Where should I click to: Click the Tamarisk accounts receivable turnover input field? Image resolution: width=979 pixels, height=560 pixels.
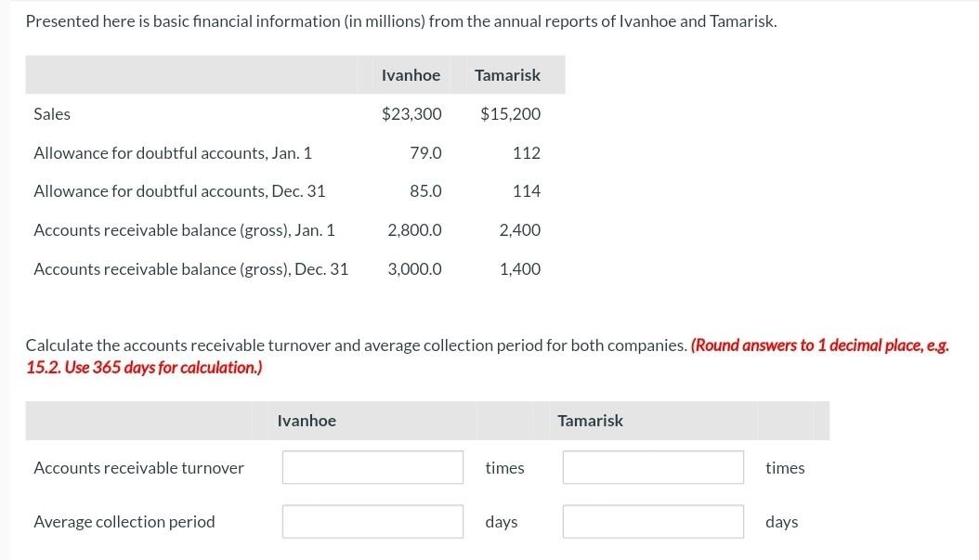(652, 467)
